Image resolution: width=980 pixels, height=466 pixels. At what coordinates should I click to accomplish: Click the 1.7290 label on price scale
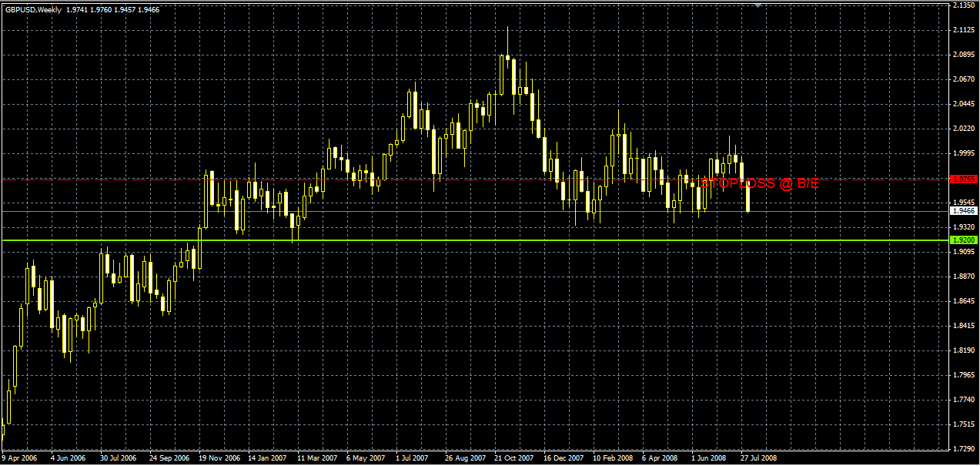pyautogui.click(x=964, y=448)
